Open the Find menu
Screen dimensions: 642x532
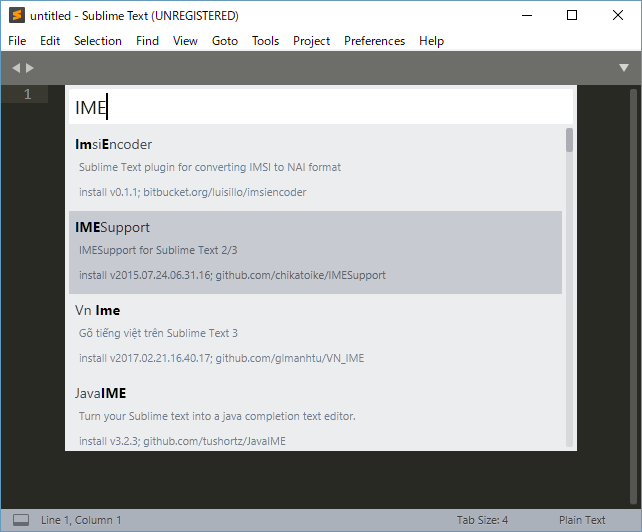[x=147, y=41]
